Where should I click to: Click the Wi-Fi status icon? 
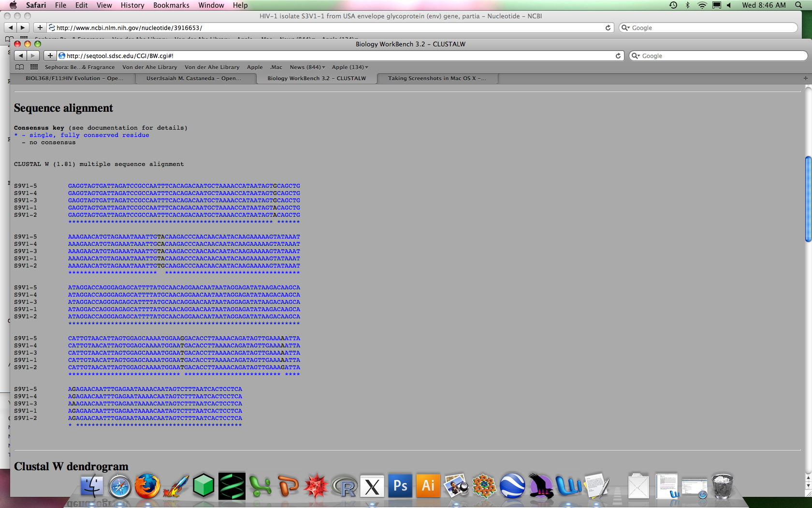click(702, 5)
